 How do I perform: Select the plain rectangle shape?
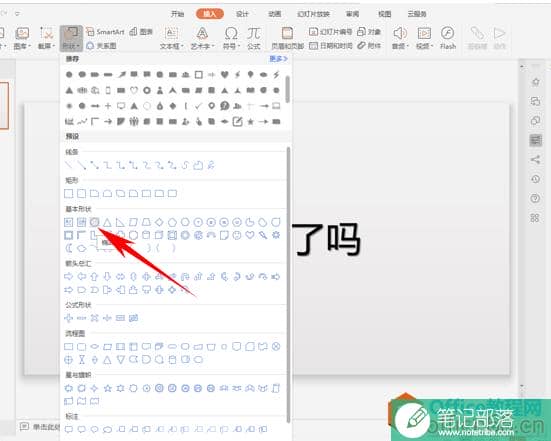tap(69, 194)
